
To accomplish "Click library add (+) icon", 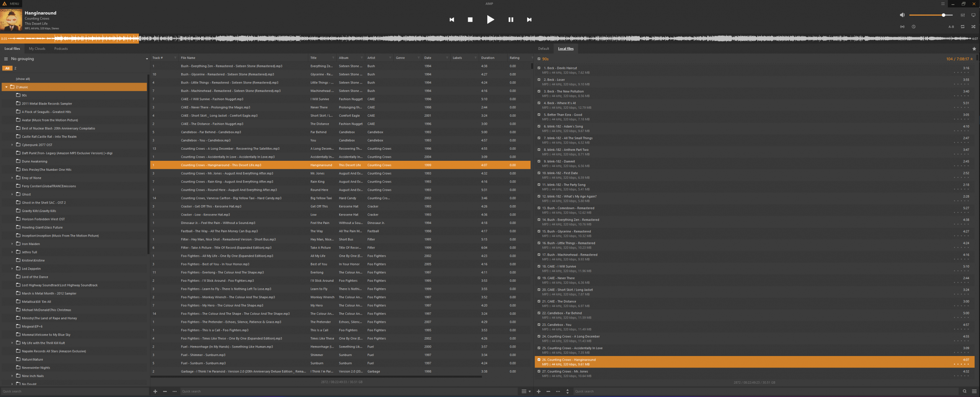I will point(155,391).
